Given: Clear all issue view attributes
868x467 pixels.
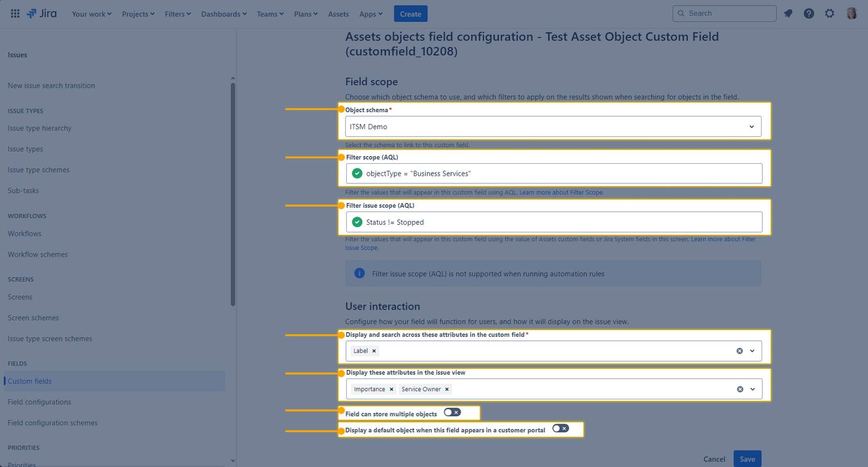Looking at the screenshot, I should 740,389.
